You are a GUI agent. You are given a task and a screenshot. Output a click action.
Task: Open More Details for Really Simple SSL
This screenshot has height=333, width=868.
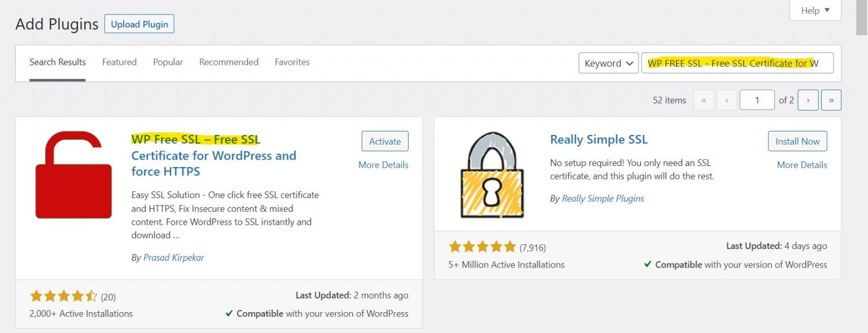802,165
